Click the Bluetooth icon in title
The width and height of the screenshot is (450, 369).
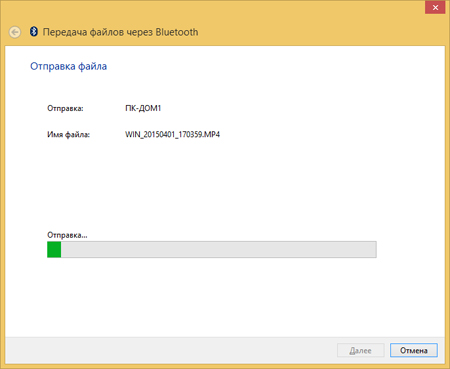click(x=34, y=31)
